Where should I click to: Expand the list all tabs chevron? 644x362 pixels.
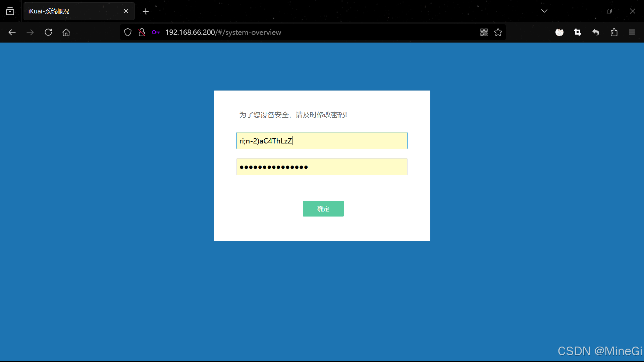coord(544,11)
